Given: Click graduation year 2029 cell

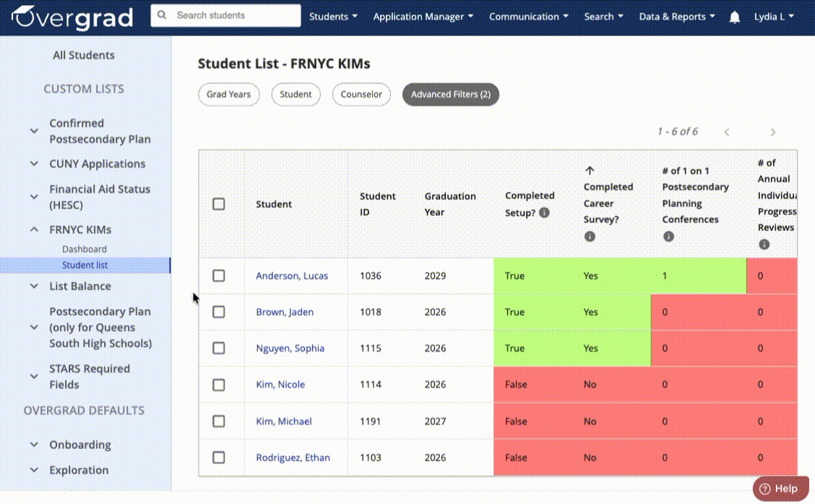Looking at the screenshot, I should pyautogui.click(x=435, y=276).
